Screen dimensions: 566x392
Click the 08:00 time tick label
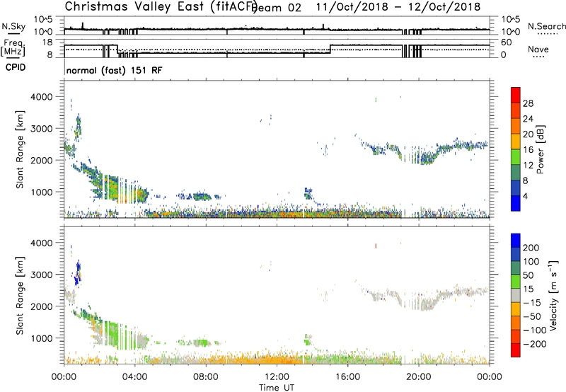[x=206, y=377]
